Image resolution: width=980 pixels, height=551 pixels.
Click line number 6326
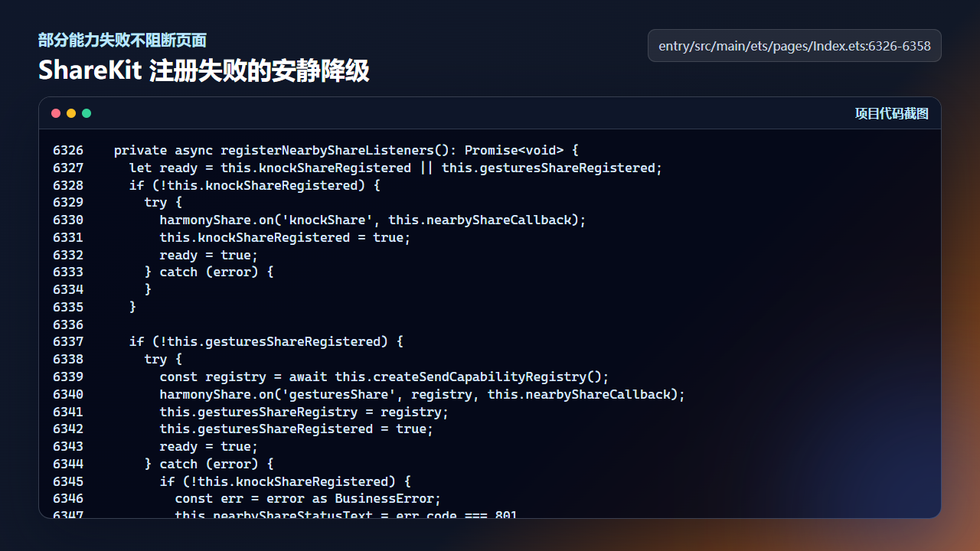click(x=68, y=150)
